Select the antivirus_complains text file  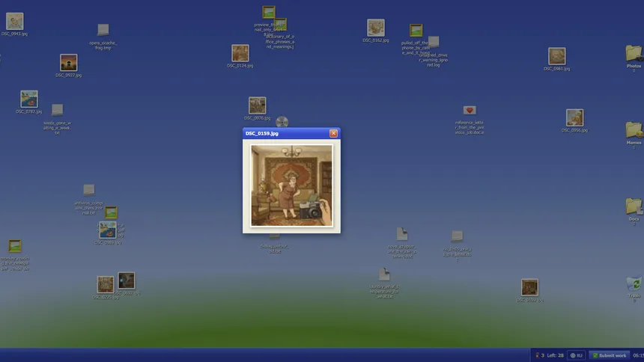(88, 190)
